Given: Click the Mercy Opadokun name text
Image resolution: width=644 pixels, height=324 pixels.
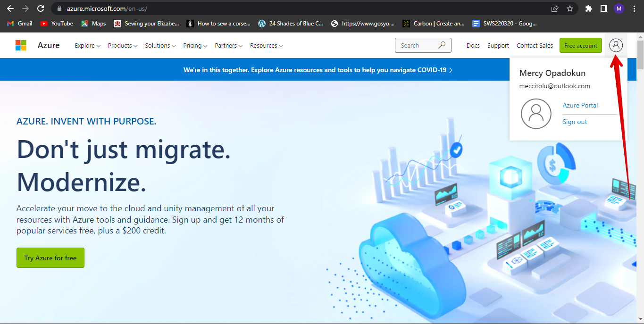Looking at the screenshot, I should pos(552,73).
